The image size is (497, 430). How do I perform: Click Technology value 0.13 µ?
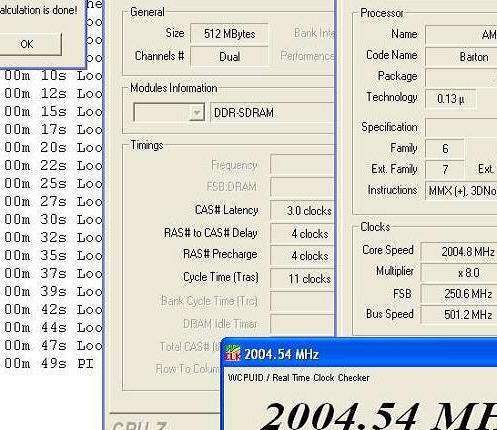(x=451, y=98)
